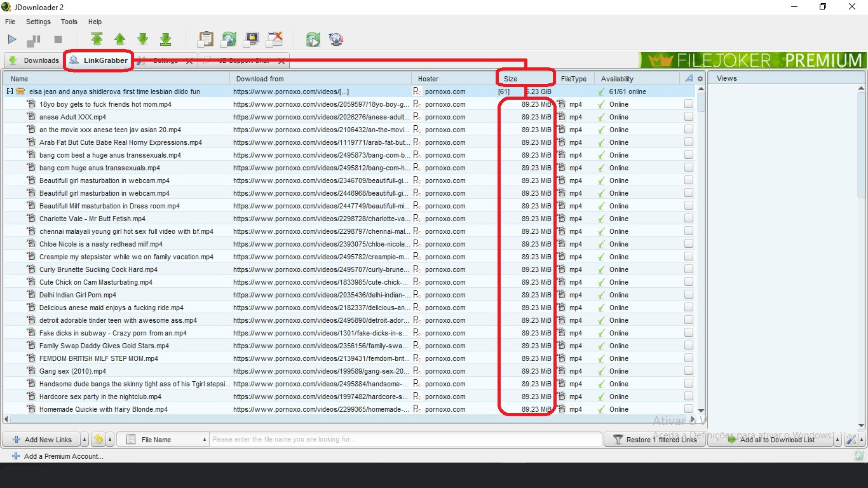868x488 pixels.
Task: Close the JD Support Chat tab
Action: pyautogui.click(x=281, y=61)
